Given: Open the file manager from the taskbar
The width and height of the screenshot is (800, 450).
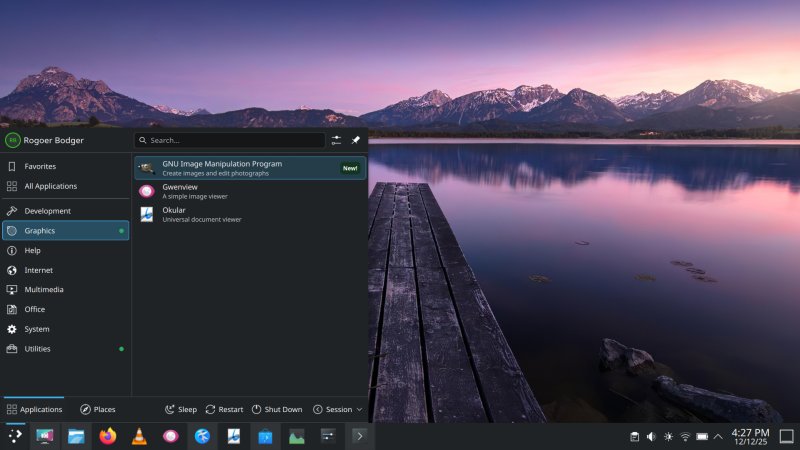Looking at the screenshot, I should coord(76,436).
